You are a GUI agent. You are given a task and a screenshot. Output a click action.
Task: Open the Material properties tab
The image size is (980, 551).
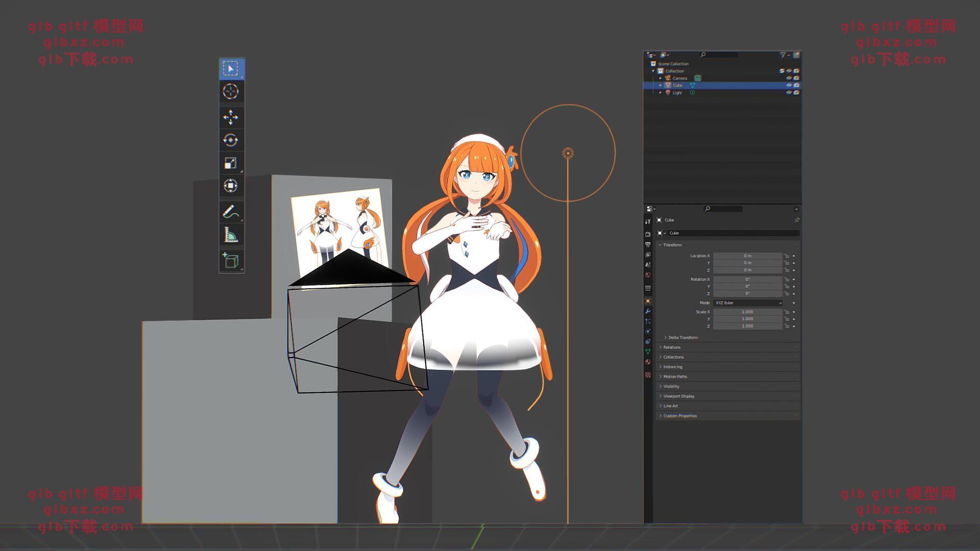tap(648, 362)
